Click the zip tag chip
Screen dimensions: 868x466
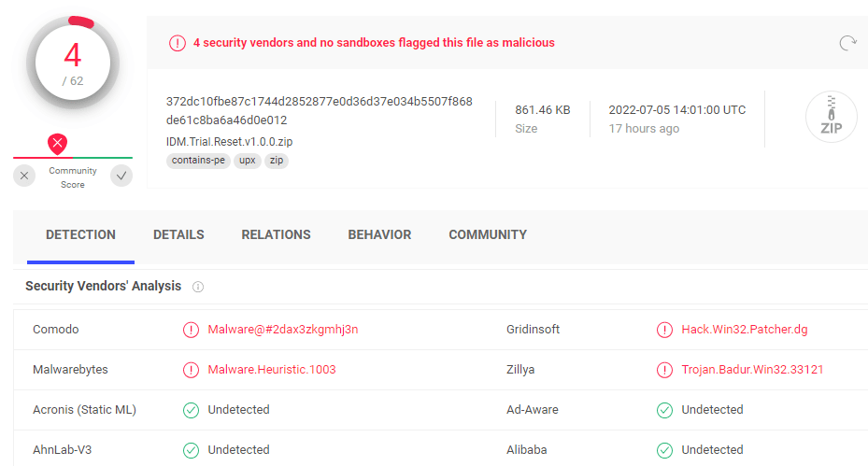tap(277, 161)
